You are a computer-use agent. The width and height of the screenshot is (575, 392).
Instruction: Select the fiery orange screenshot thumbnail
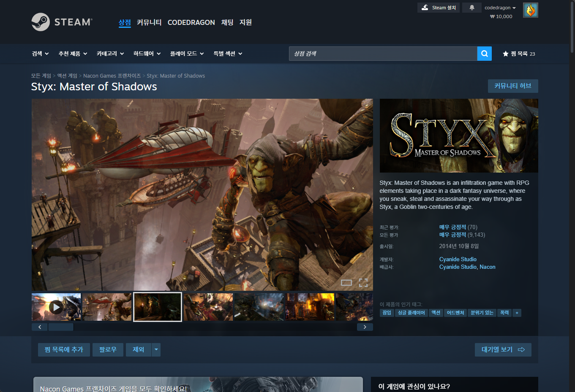(x=310, y=307)
